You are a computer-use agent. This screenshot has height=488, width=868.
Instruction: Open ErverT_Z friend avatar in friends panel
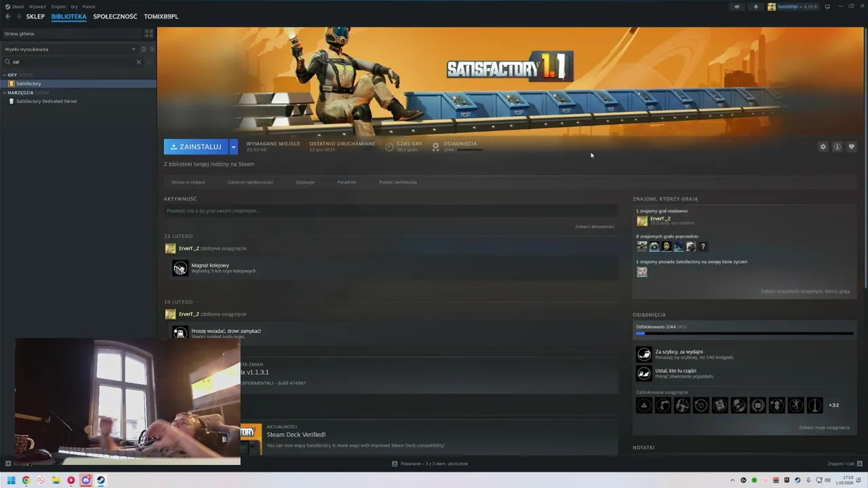coord(642,221)
